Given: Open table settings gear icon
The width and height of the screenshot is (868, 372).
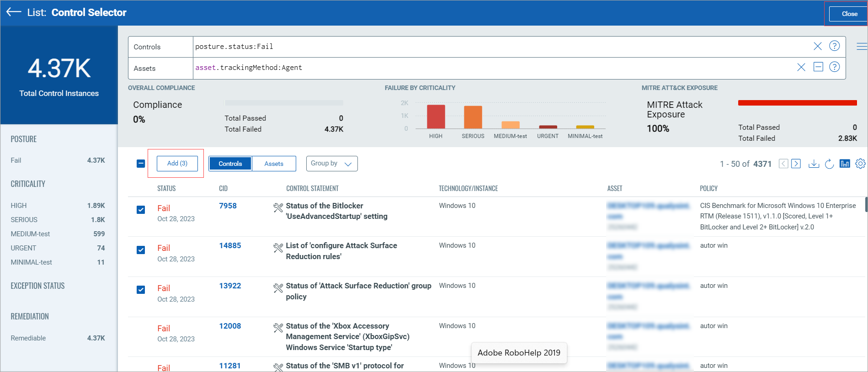Looking at the screenshot, I should [x=860, y=164].
